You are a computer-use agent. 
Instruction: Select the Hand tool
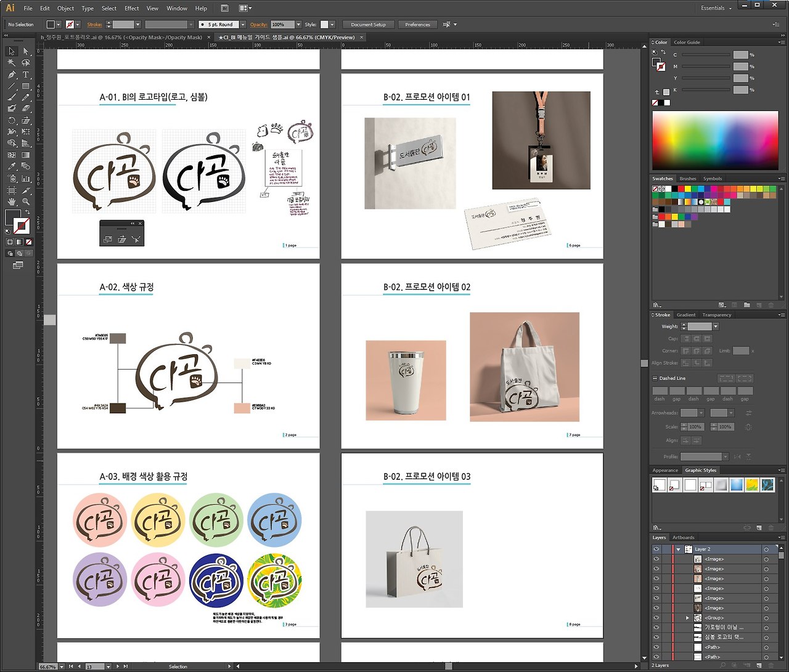[x=11, y=201]
